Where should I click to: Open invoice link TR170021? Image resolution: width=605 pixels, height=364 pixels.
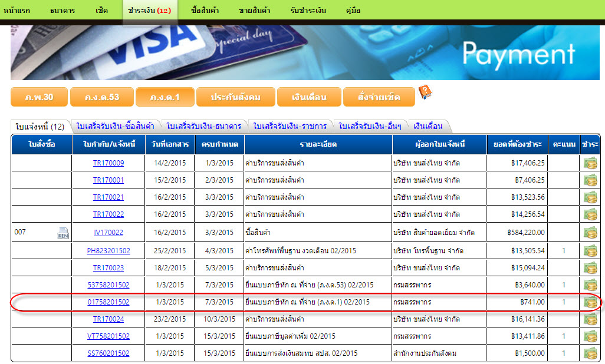coord(108,197)
